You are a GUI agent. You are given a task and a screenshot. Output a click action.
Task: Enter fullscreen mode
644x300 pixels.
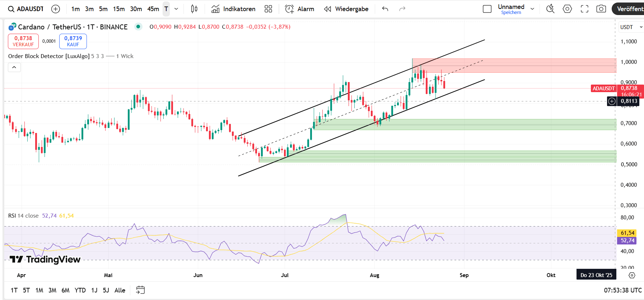(x=584, y=9)
